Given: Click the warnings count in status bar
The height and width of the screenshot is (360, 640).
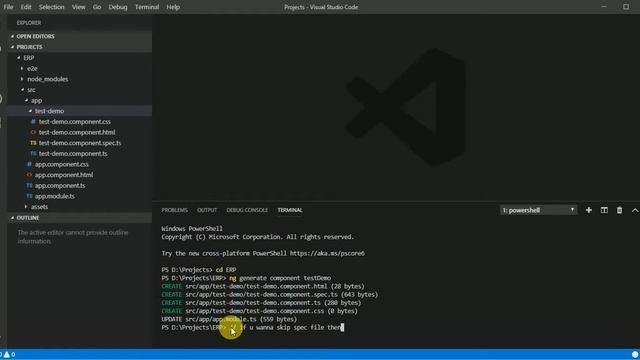Looking at the screenshot, I should [x=10, y=354].
